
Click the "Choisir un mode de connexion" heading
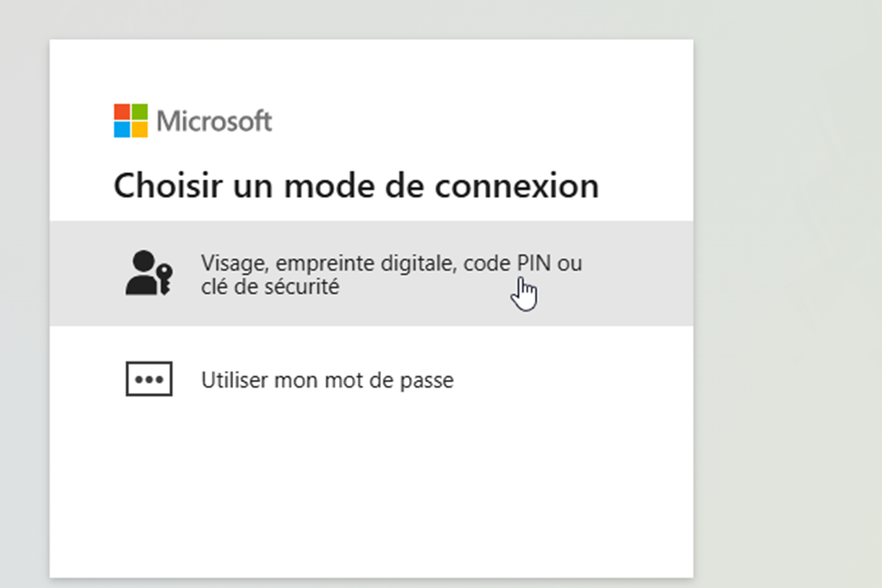(x=356, y=185)
